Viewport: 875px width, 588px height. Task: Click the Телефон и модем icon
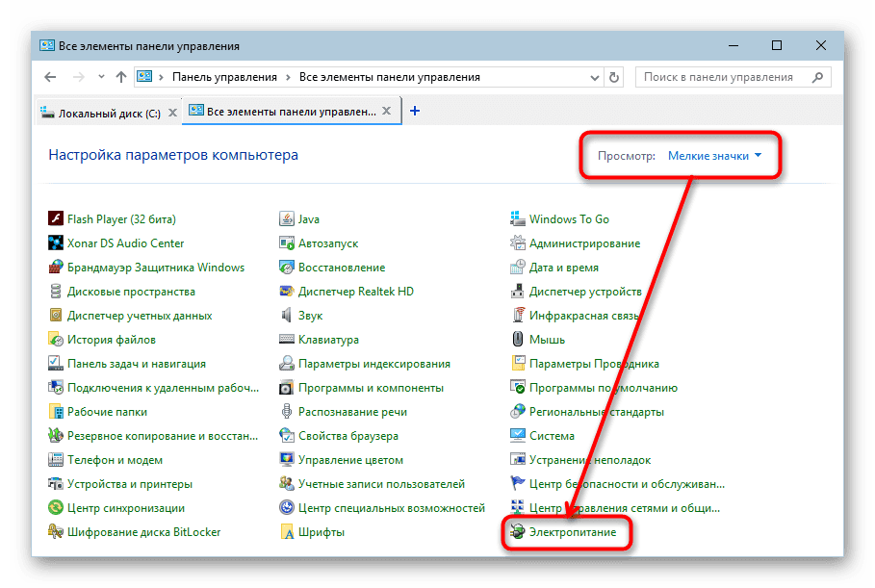pos(56,459)
